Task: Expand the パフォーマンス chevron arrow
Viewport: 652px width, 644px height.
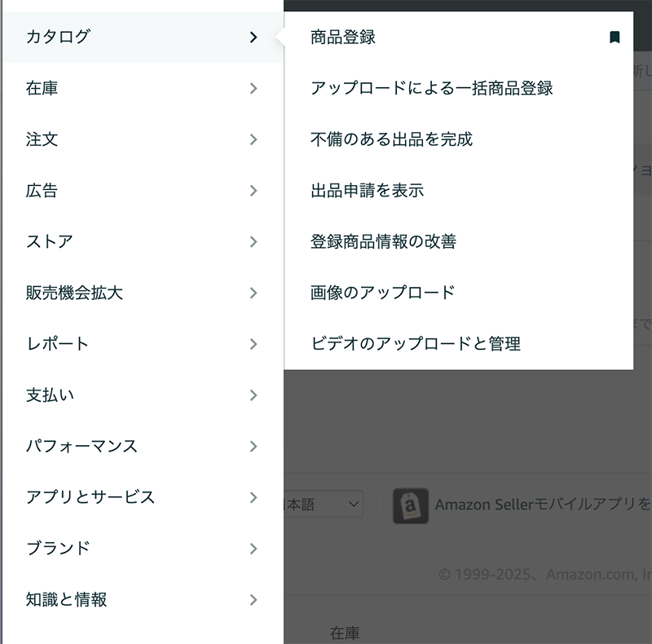Action: pos(253,447)
